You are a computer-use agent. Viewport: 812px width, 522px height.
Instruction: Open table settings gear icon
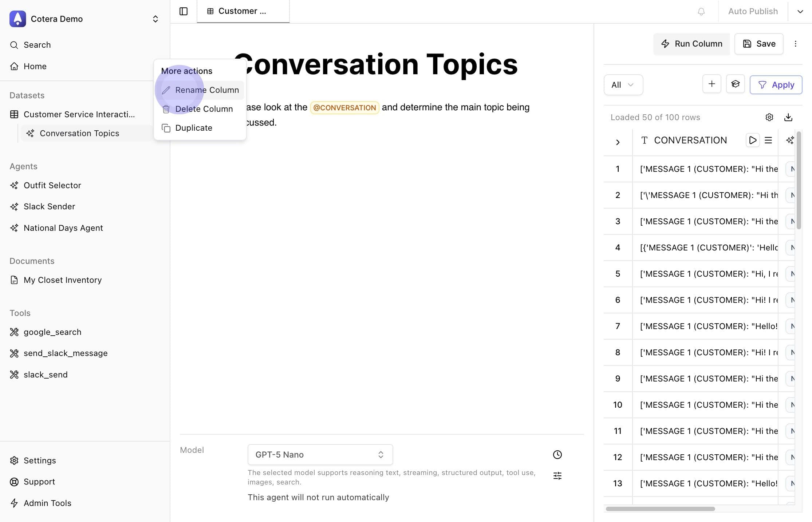click(769, 117)
